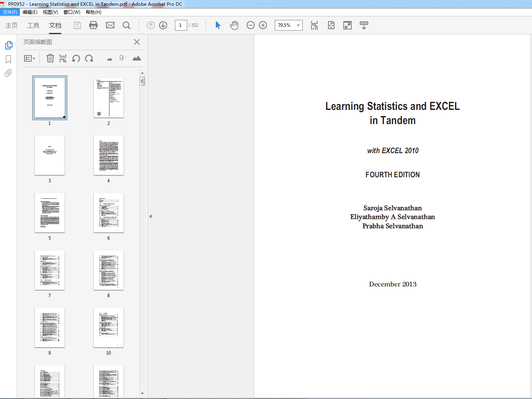This screenshot has height=399, width=532.
Task: Click the Save file icon
Action: 77,25
